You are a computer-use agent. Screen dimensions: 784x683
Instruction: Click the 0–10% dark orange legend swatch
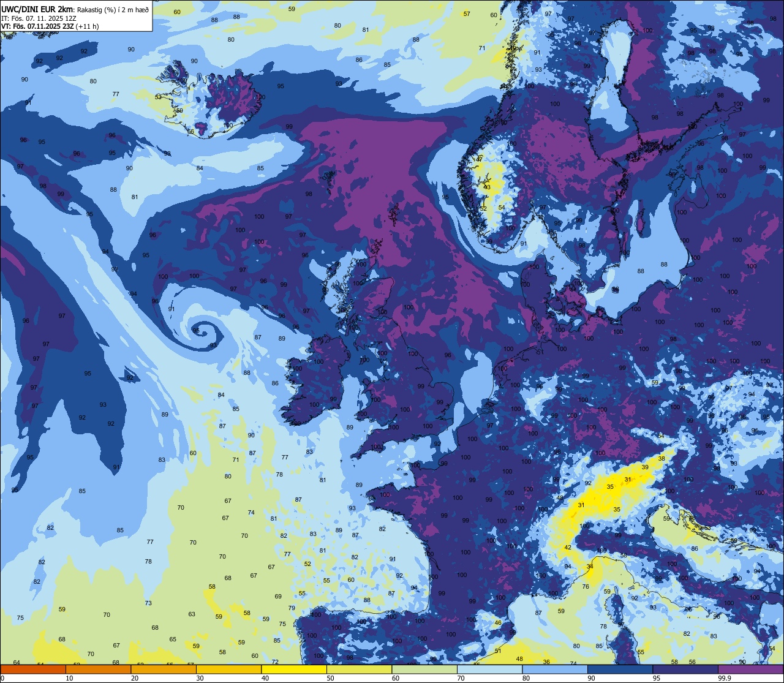33,670
